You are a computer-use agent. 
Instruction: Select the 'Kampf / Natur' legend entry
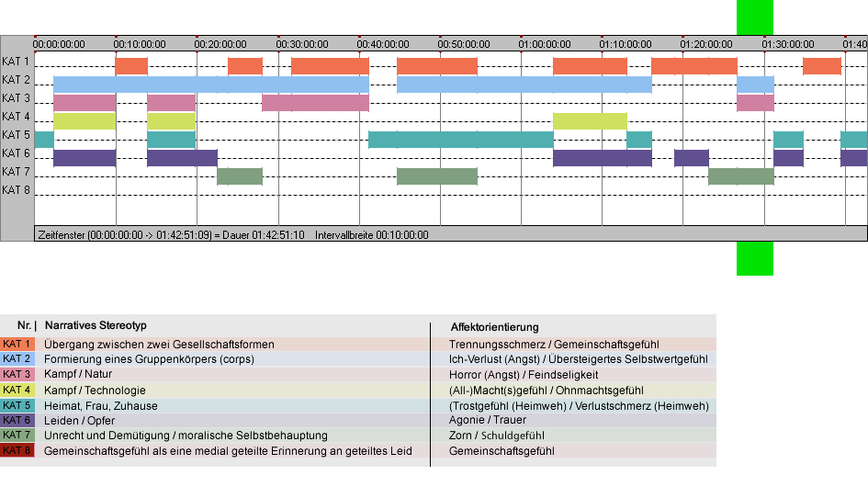pos(78,375)
